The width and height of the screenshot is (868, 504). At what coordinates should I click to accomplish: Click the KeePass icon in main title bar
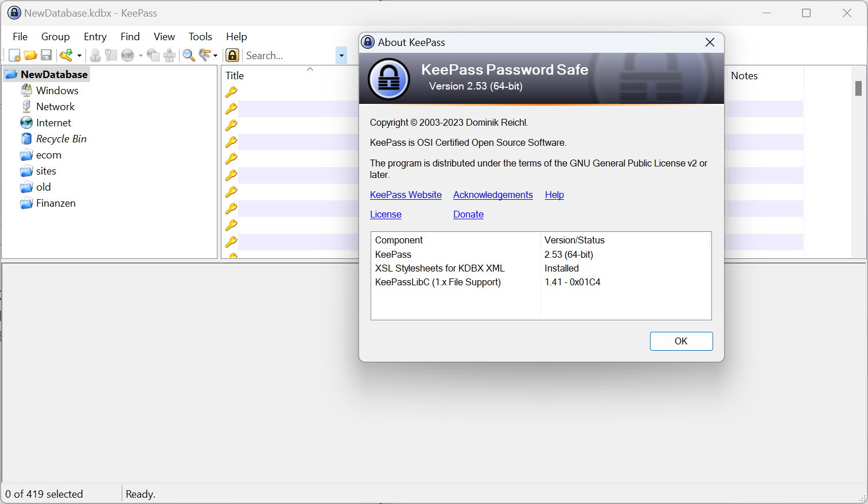pos(14,13)
